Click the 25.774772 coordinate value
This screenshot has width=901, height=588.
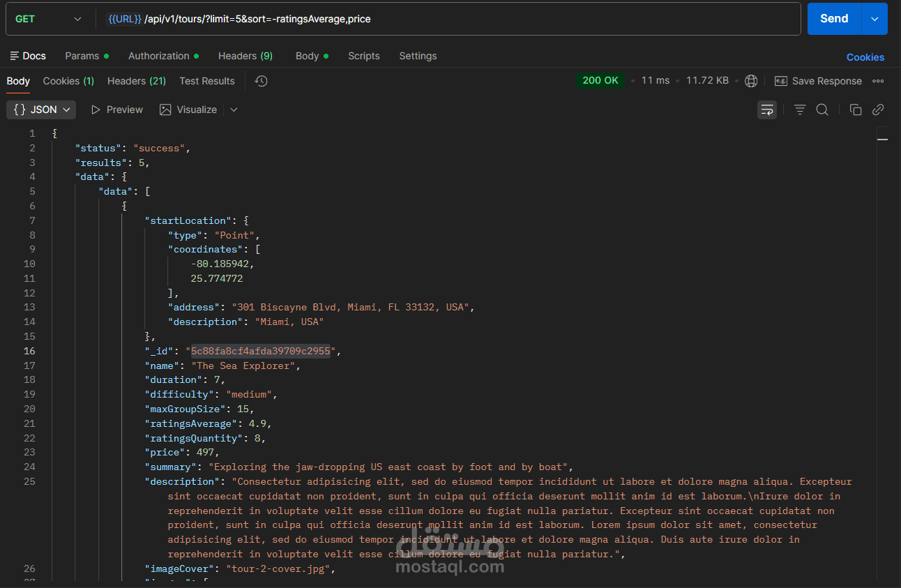[217, 278]
